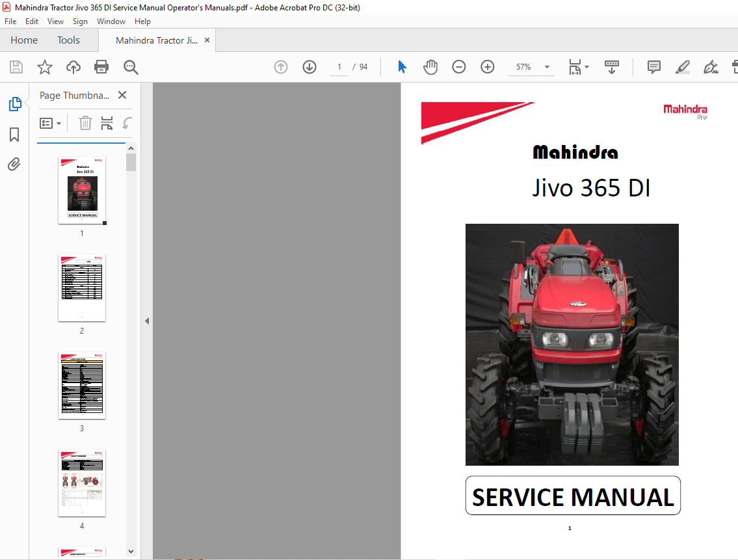Open the View menu
738x560 pixels.
pyautogui.click(x=55, y=21)
